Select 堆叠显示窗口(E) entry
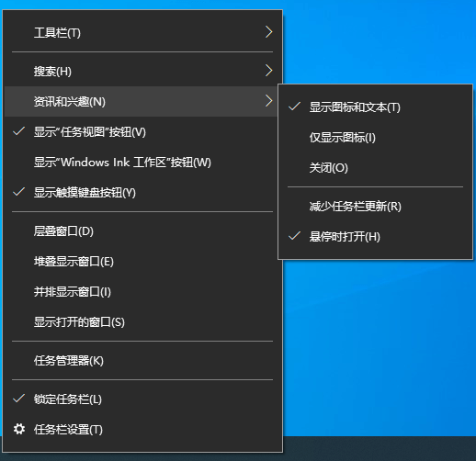This screenshot has height=461, width=476. coord(142,262)
